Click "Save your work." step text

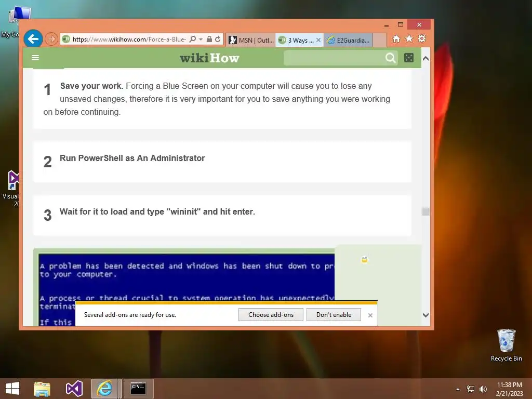pos(91,86)
